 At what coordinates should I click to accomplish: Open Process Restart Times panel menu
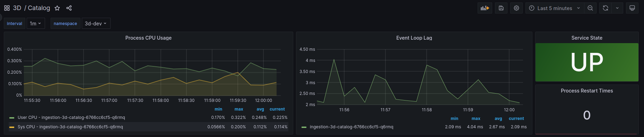(x=587, y=91)
